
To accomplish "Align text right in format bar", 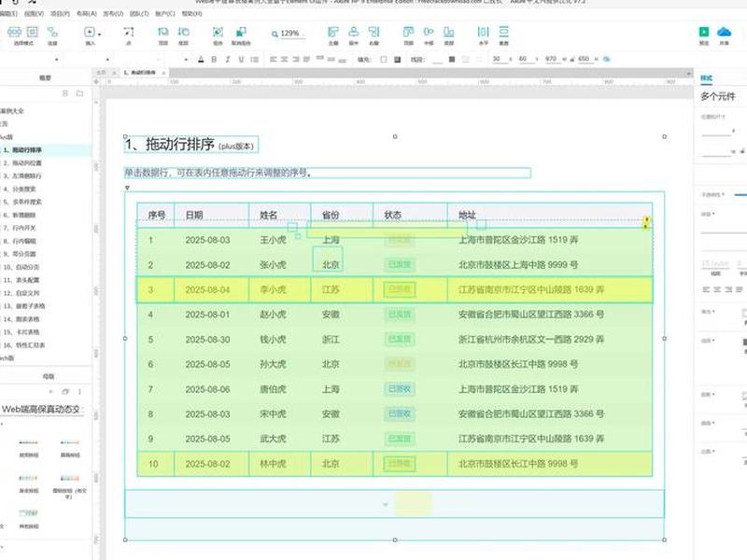I will point(295,60).
